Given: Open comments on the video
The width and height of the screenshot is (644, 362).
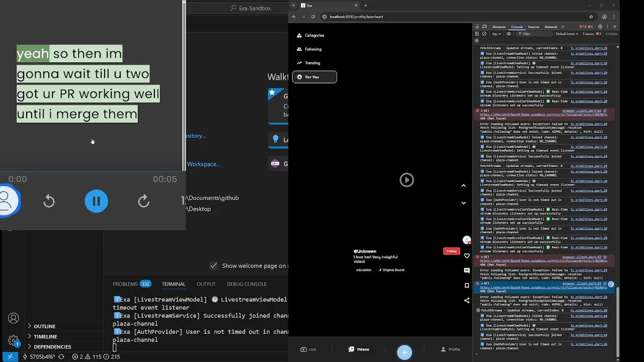Looking at the screenshot, I should 466,270.
